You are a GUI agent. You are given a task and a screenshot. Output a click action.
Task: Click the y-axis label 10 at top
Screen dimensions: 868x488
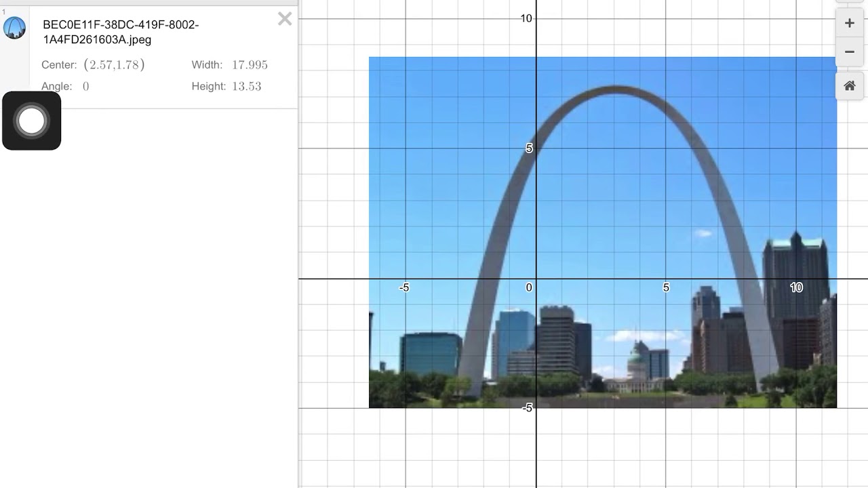pos(526,18)
